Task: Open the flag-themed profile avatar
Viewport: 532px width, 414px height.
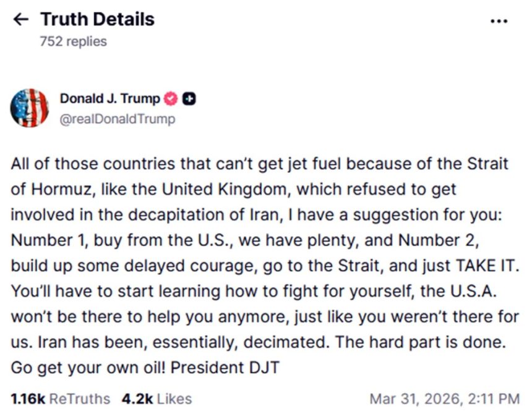Action: [29, 108]
